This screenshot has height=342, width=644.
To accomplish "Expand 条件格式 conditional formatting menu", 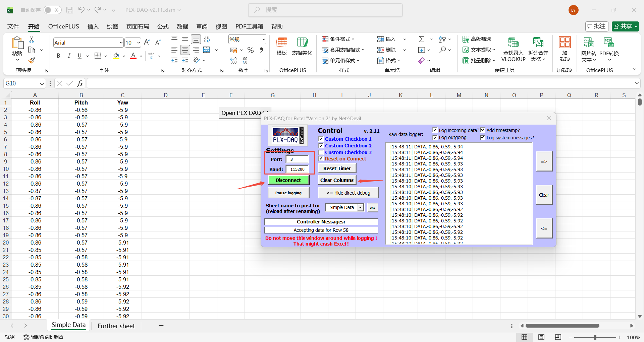I will tap(338, 39).
